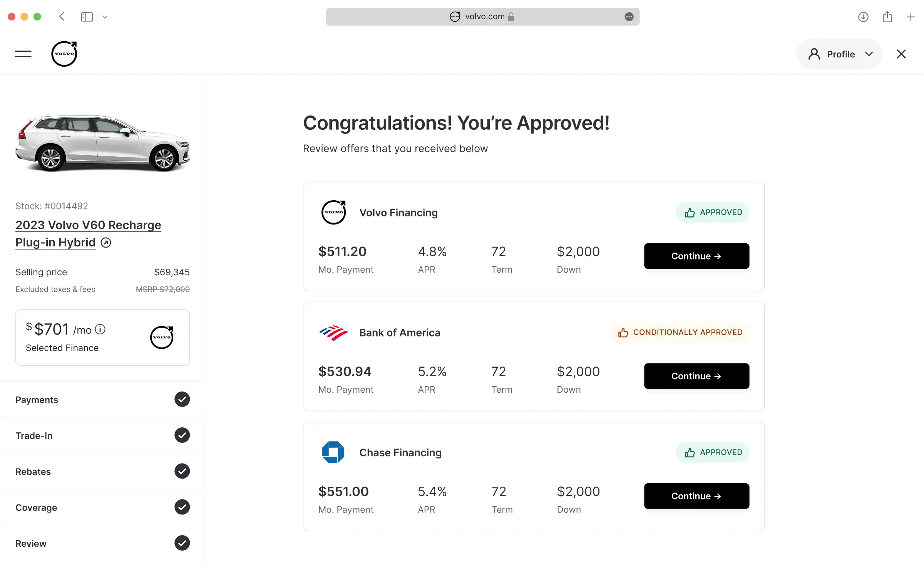
Task: Select the Rebates step in the sidebar
Action: pos(33,472)
